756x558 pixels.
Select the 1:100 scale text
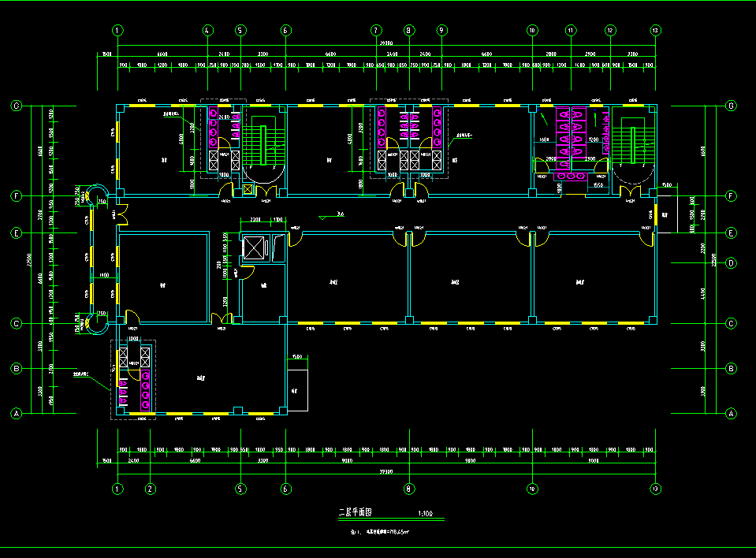[426, 514]
